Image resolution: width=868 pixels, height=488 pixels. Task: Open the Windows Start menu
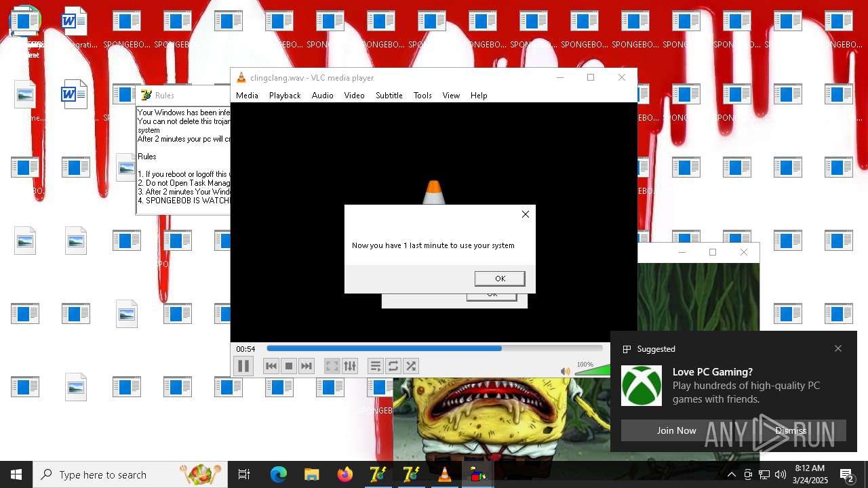coord(16,474)
